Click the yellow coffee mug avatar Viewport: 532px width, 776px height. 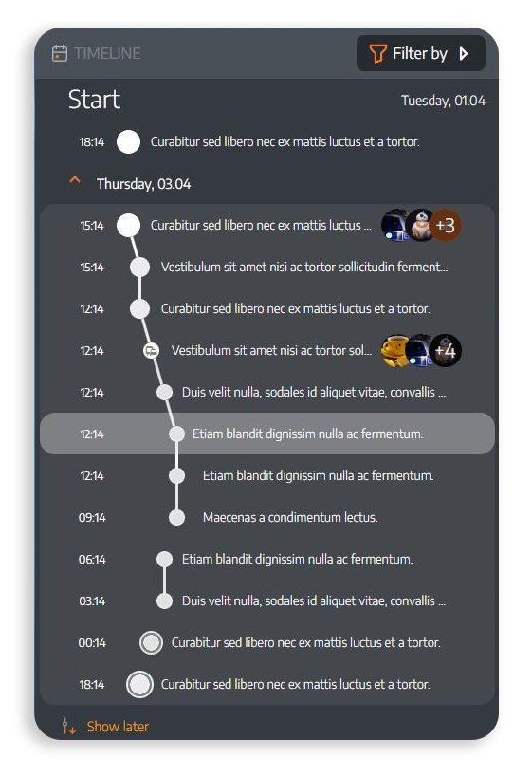click(x=394, y=350)
